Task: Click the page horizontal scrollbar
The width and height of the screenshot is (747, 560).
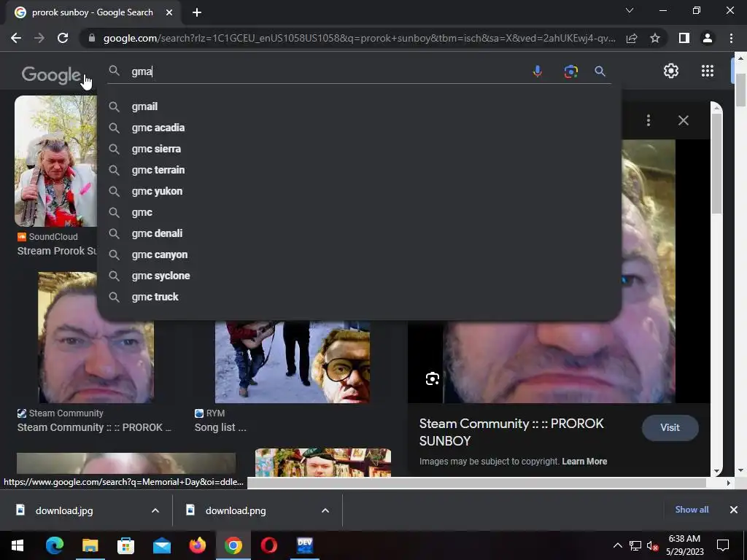Action: (x=476, y=483)
